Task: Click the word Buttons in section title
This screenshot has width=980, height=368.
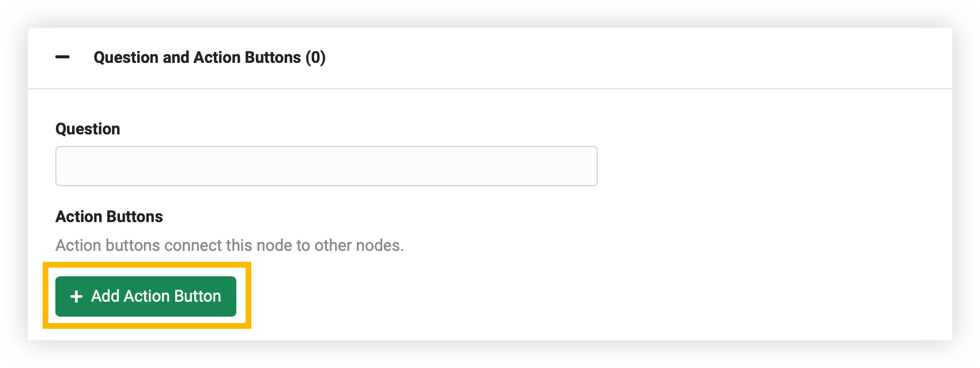Action: coord(273,58)
